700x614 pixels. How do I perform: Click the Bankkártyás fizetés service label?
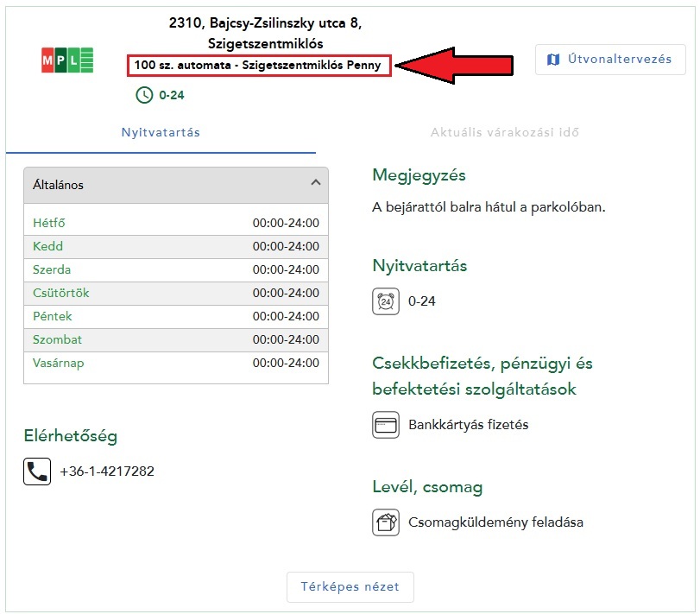tap(468, 425)
